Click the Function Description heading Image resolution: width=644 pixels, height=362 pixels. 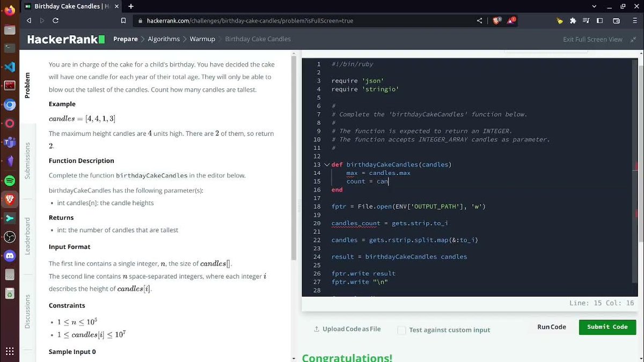coord(82,161)
